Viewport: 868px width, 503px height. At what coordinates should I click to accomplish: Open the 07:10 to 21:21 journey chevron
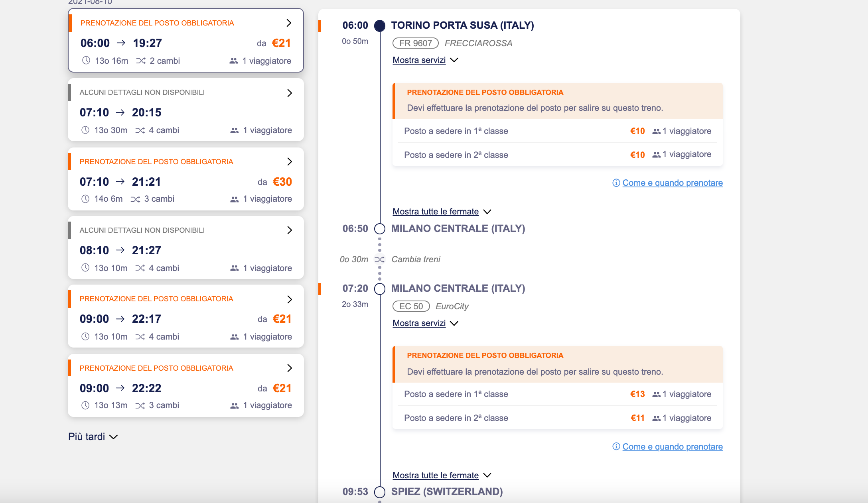click(x=290, y=161)
